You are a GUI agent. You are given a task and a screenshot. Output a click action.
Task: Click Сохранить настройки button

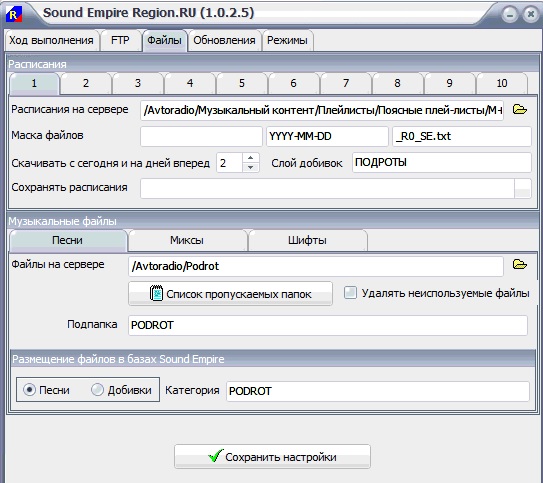[273, 457]
